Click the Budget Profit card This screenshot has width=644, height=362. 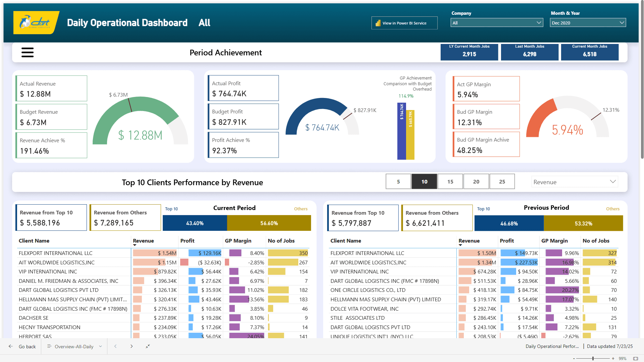[243, 116]
